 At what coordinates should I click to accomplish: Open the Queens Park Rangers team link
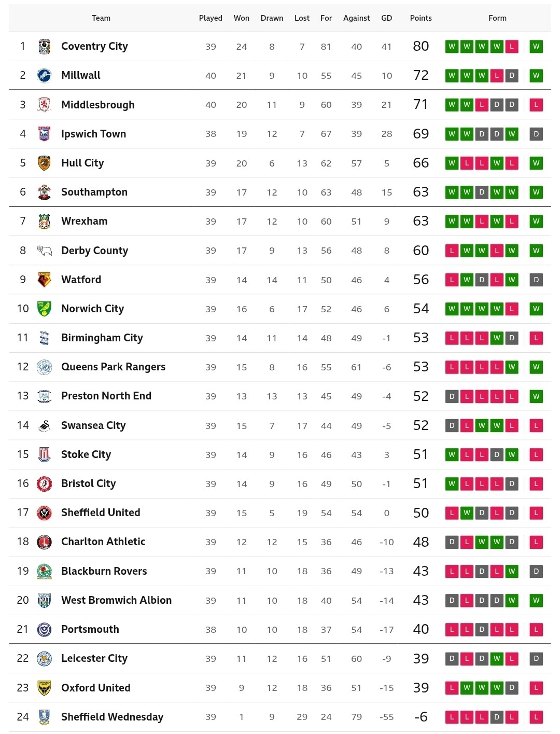tap(113, 367)
